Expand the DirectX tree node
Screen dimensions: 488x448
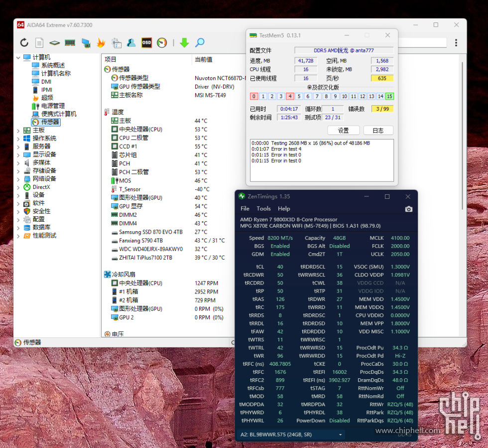point(18,187)
